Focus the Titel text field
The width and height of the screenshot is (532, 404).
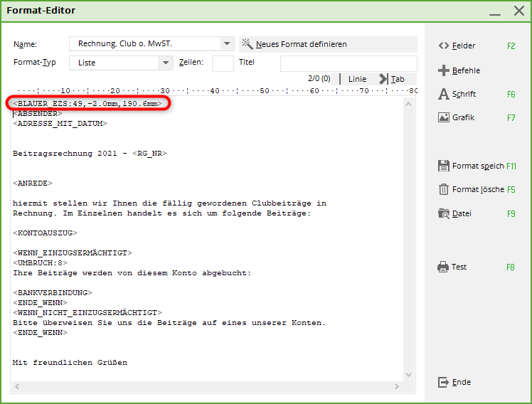point(348,63)
